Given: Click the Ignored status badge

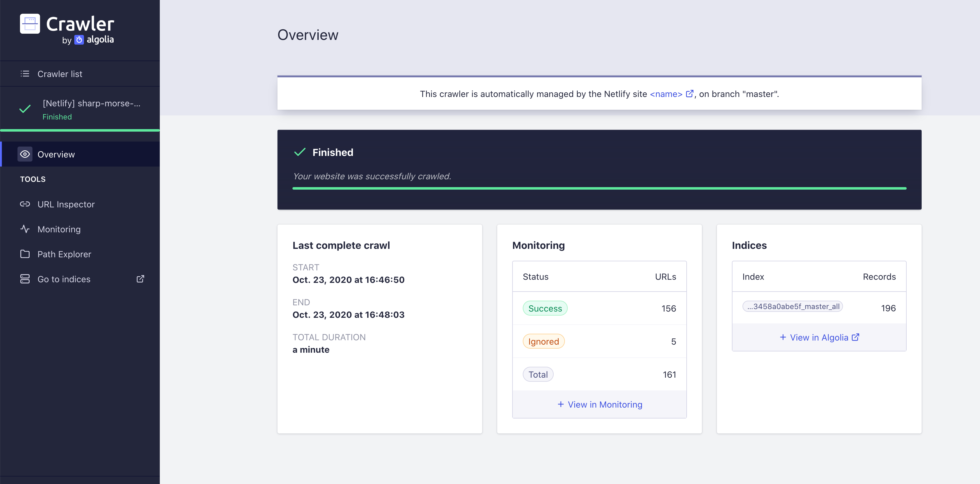Looking at the screenshot, I should 543,341.
